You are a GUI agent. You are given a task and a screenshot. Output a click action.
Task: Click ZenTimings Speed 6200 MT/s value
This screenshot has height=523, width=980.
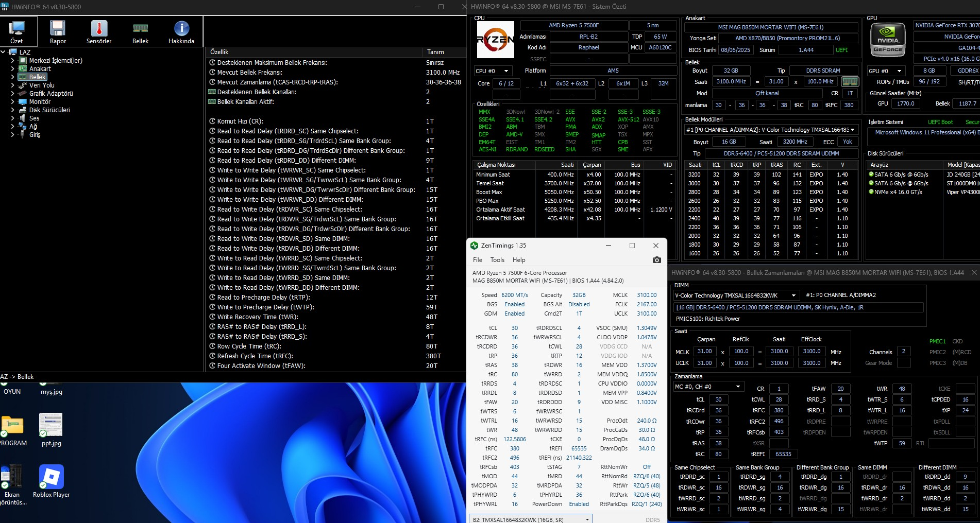tap(514, 295)
